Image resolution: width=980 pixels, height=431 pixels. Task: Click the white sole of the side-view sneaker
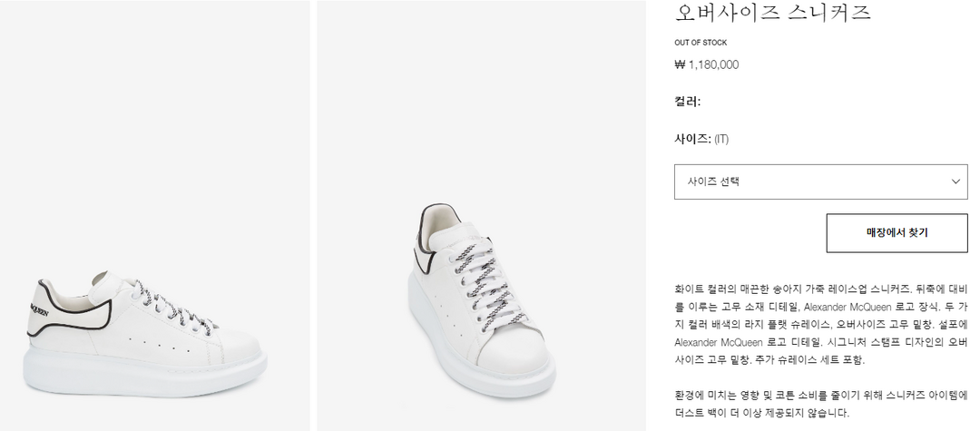click(145, 375)
